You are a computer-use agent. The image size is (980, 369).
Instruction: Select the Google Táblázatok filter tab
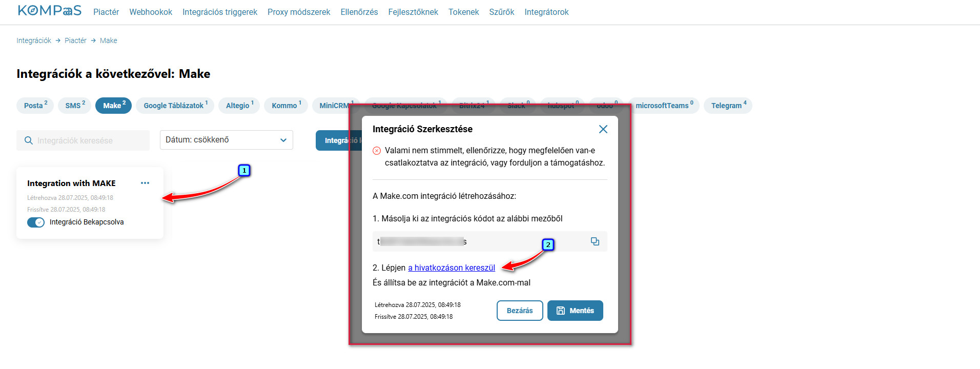pyautogui.click(x=175, y=106)
